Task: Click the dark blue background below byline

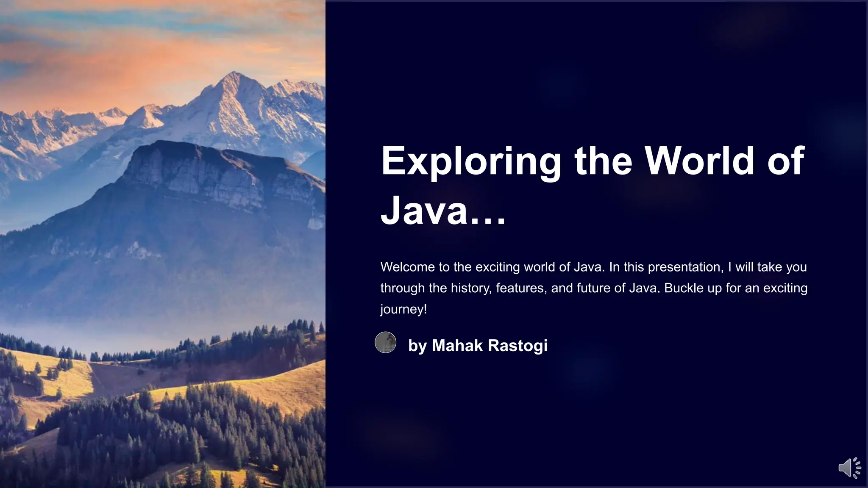Action: [x=593, y=424]
